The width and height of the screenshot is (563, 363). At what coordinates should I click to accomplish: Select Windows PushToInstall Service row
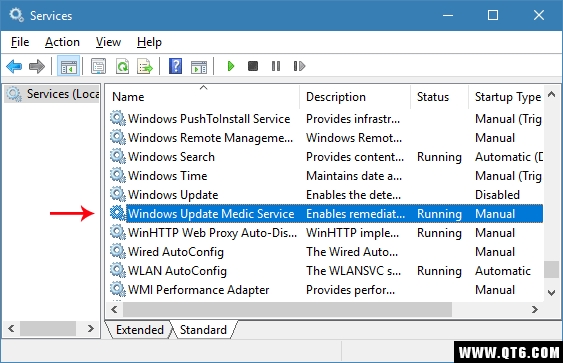point(209,119)
